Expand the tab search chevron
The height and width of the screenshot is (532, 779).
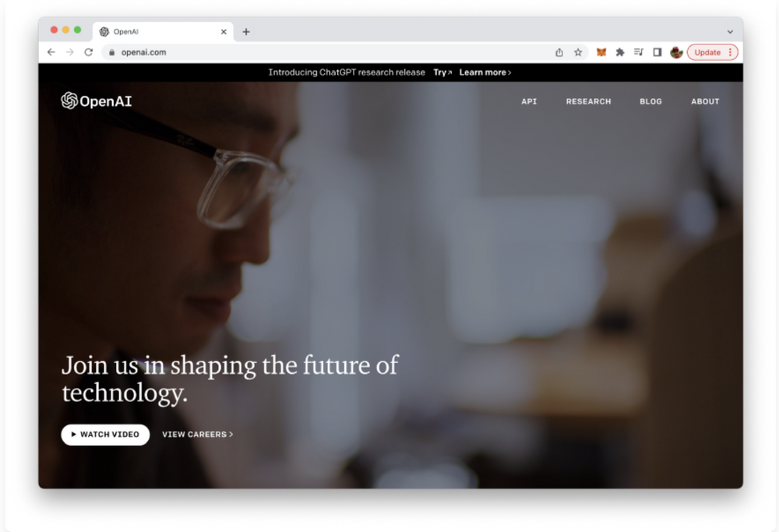[730, 32]
